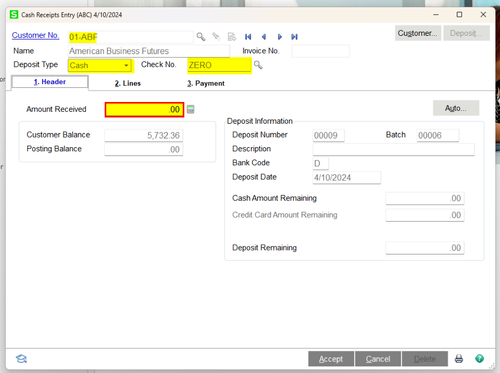Minimize the Cash Receipts Entry window
This screenshot has width=500, height=373.
(436, 14)
